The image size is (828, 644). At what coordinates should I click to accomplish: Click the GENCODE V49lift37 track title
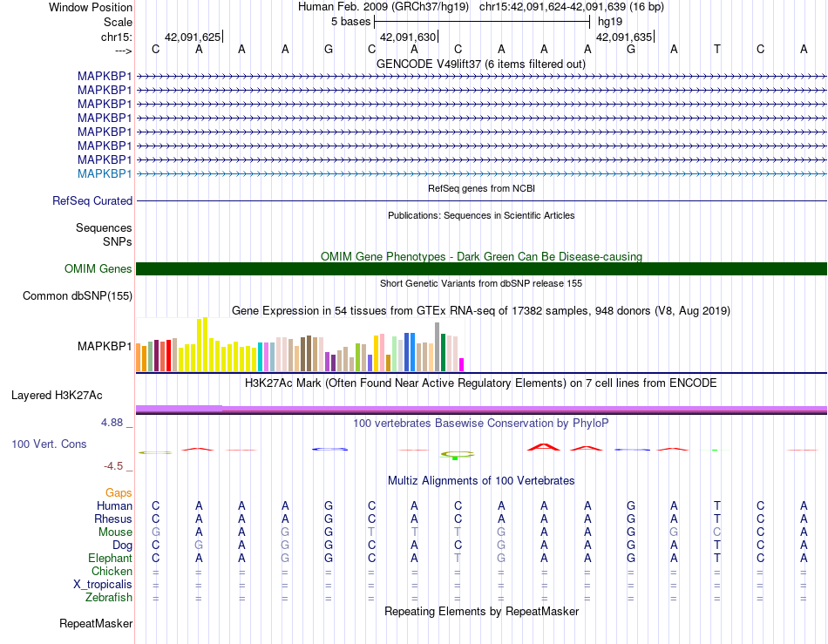pos(481,64)
